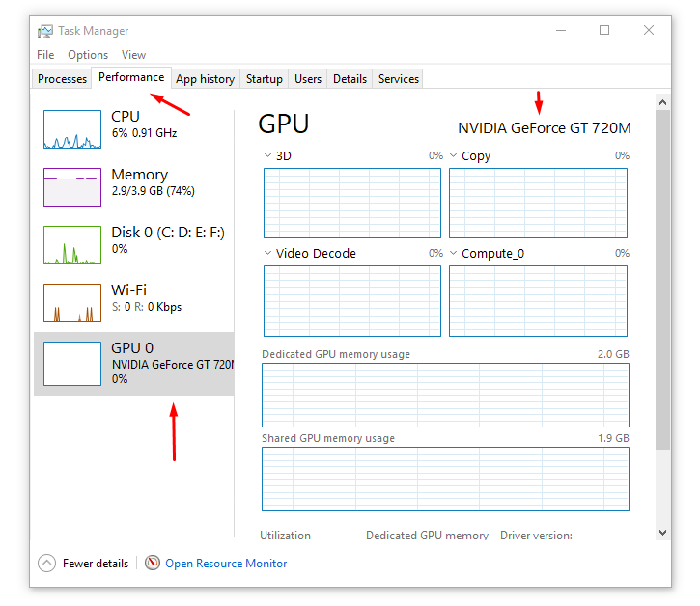This screenshot has height=606, width=700.
Task: Click the Task Manager title bar icon
Action: (x=45, y=31)
